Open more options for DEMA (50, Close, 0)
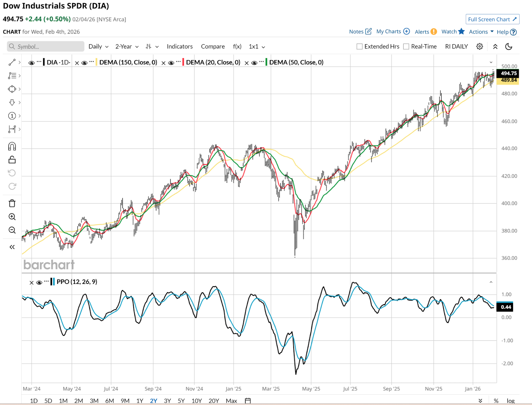 261,62
